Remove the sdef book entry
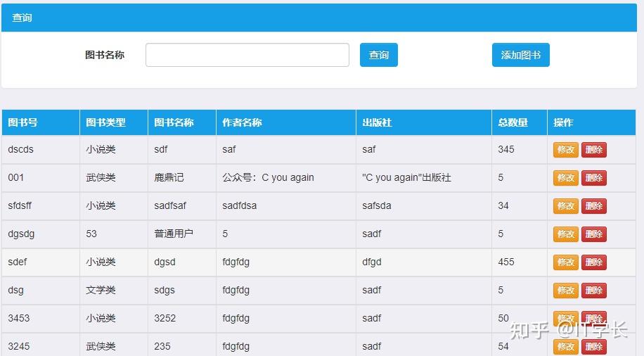The height and width of the screenshot is (356, 644). [594, 262]
